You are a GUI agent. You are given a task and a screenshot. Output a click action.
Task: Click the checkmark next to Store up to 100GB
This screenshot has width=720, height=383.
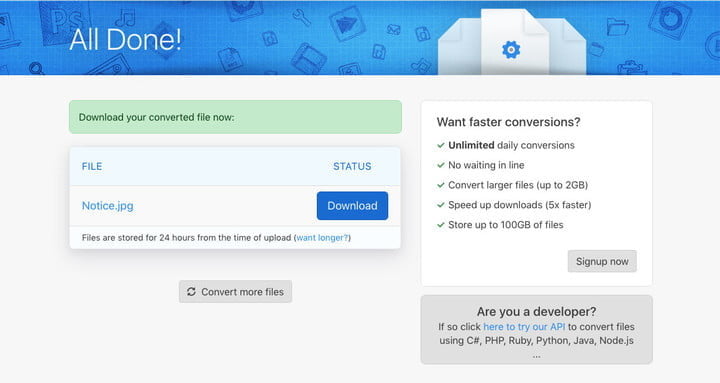tap(441, 225)
